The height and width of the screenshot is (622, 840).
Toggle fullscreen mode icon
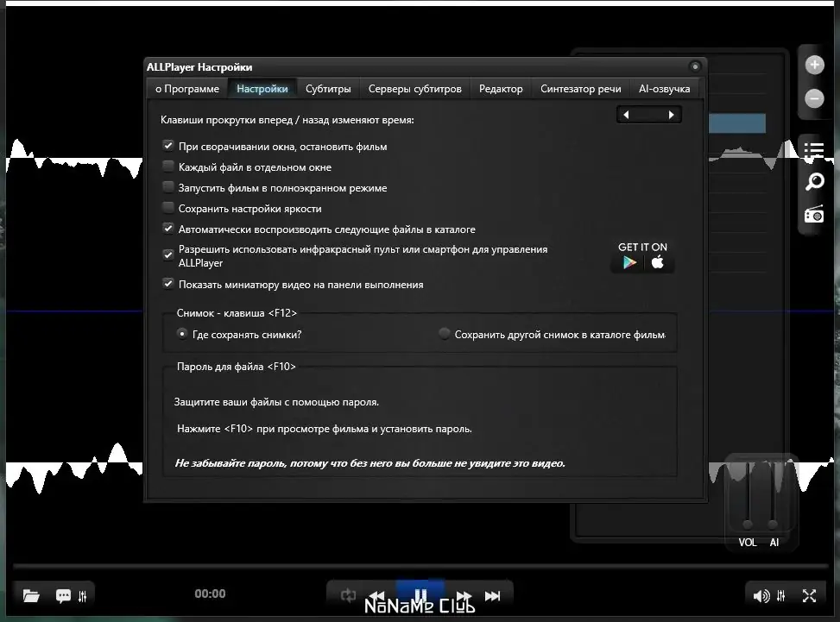point(810,595)
